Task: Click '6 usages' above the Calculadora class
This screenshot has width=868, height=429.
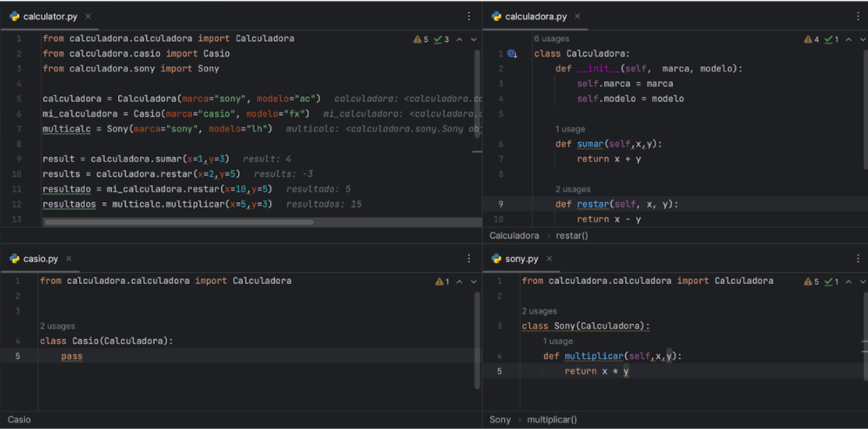Action: click(550, 38)
